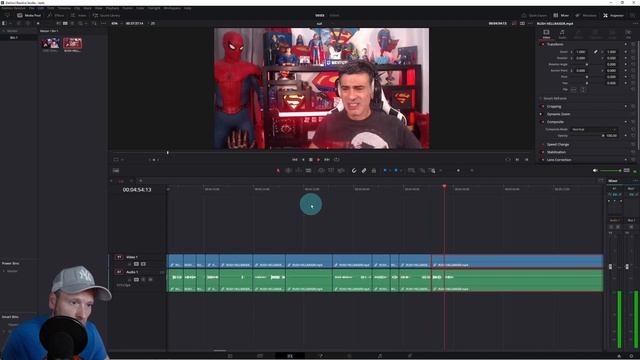Reset the Transform section parameters
640x360 pixels.
click(633, 44)
